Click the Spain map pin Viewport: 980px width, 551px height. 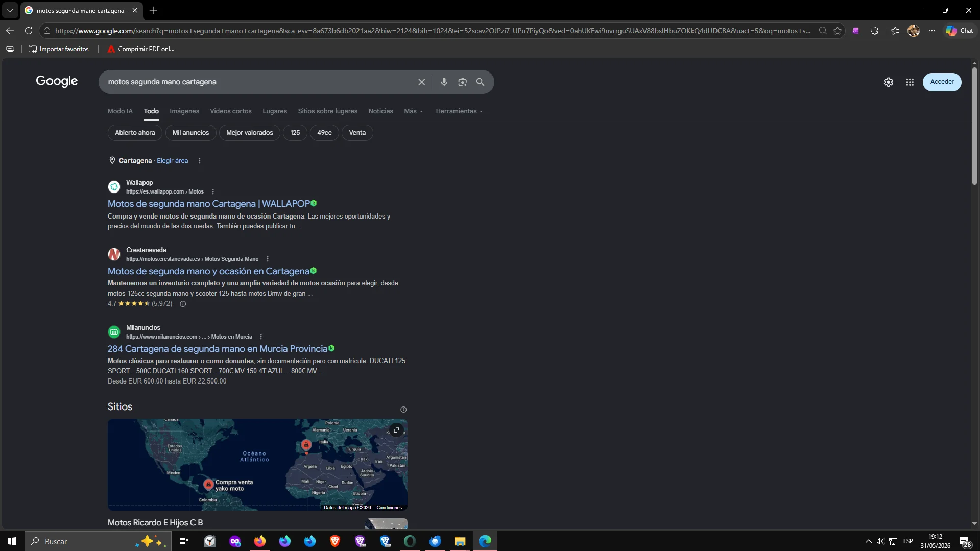pos(306,445)
